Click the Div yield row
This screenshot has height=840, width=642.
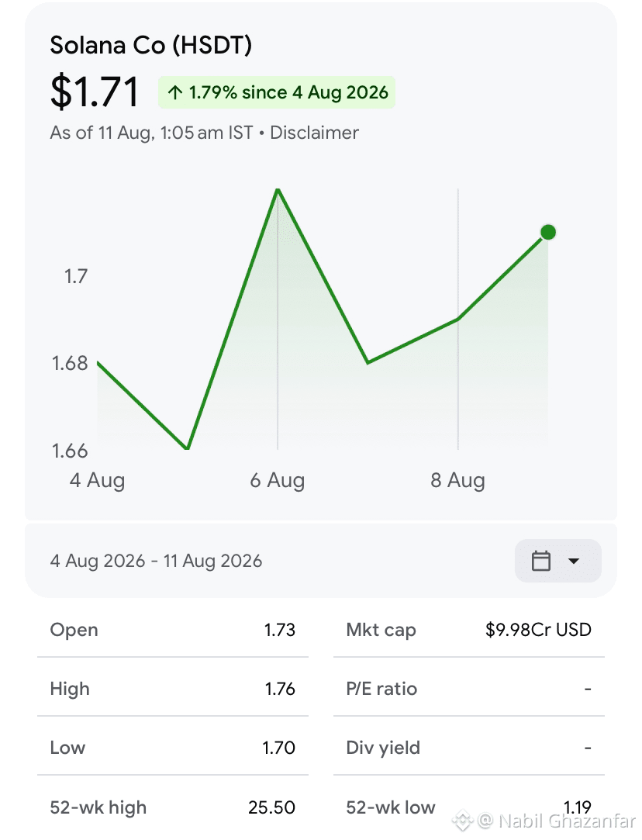(468, 748)
